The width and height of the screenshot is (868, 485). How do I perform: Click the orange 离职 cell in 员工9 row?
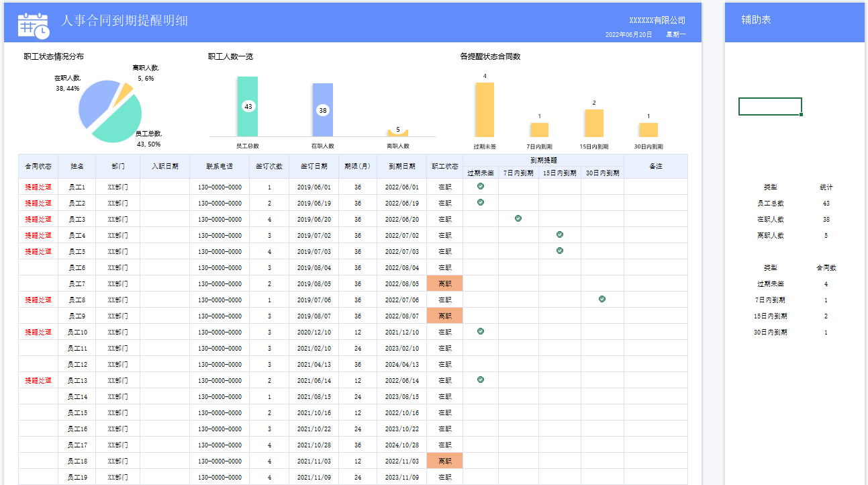click(x=444, y=316)
